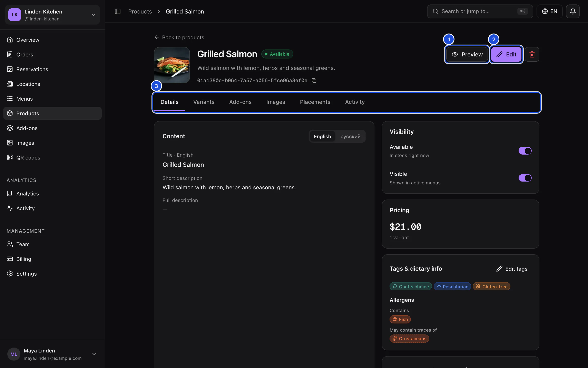Toggle the Available switch
The height and width of the screenshot is (368, 588).
pos(525,151)
